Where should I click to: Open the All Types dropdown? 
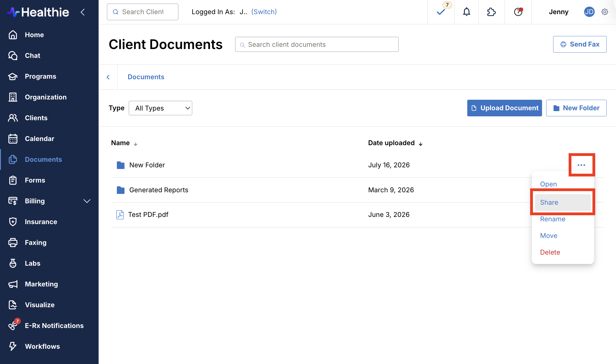[160, 108]
